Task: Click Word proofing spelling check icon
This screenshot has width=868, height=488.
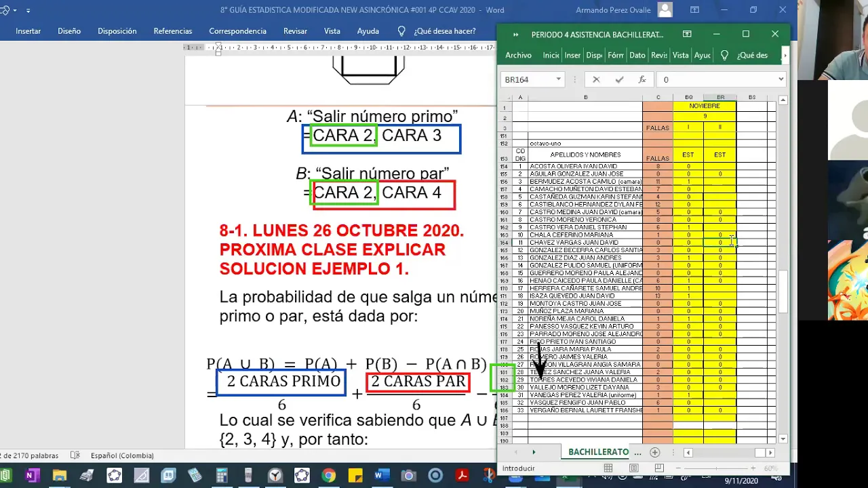Action: (75, 455)
